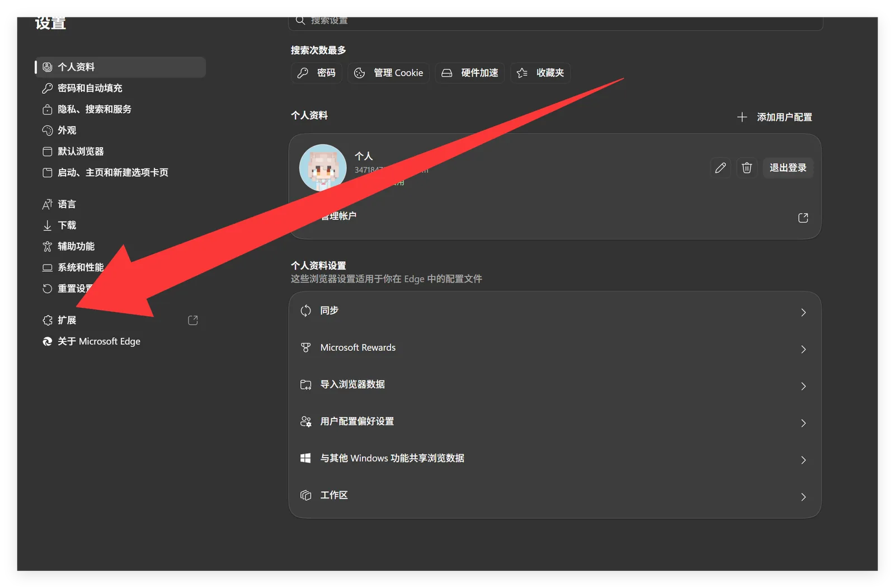
Task: Click 添加用户配置 to add a profile
Action: point(775,117)
